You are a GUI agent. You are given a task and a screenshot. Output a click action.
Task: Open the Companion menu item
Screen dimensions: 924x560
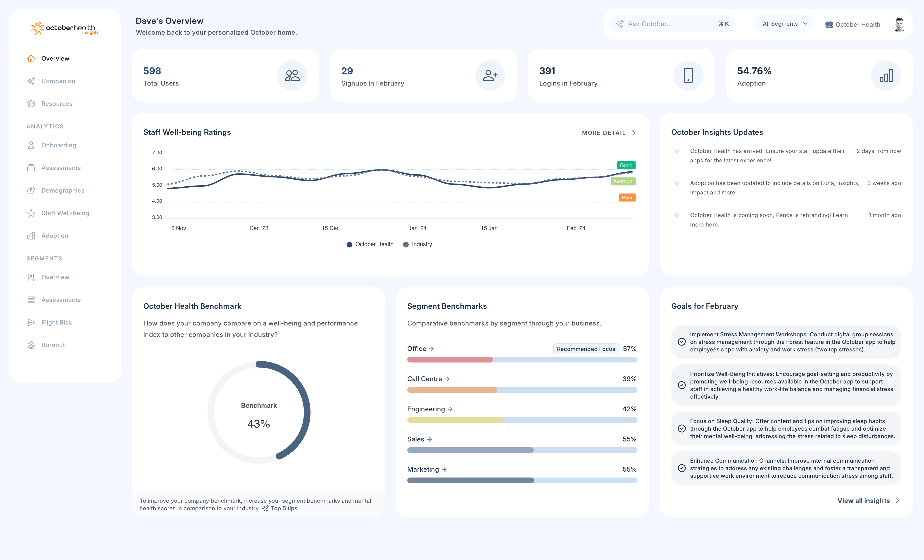tap(58, 81)
